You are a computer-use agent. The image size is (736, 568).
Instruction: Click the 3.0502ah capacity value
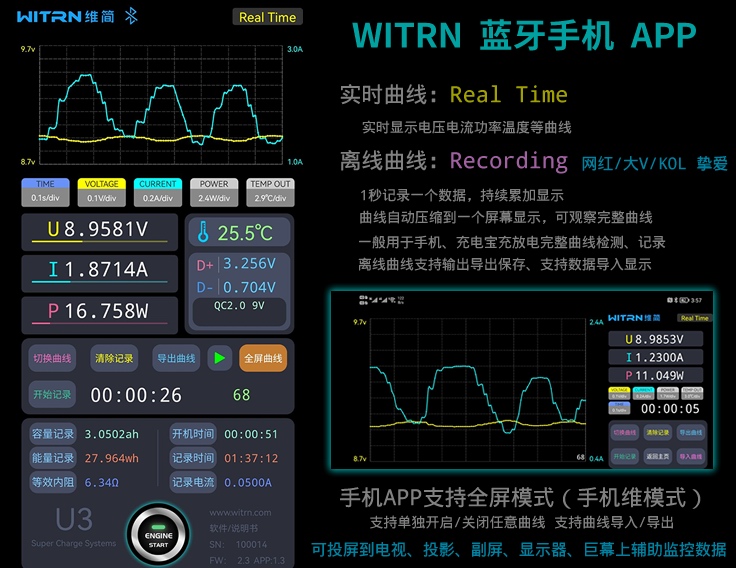click(x=112, y=435)
